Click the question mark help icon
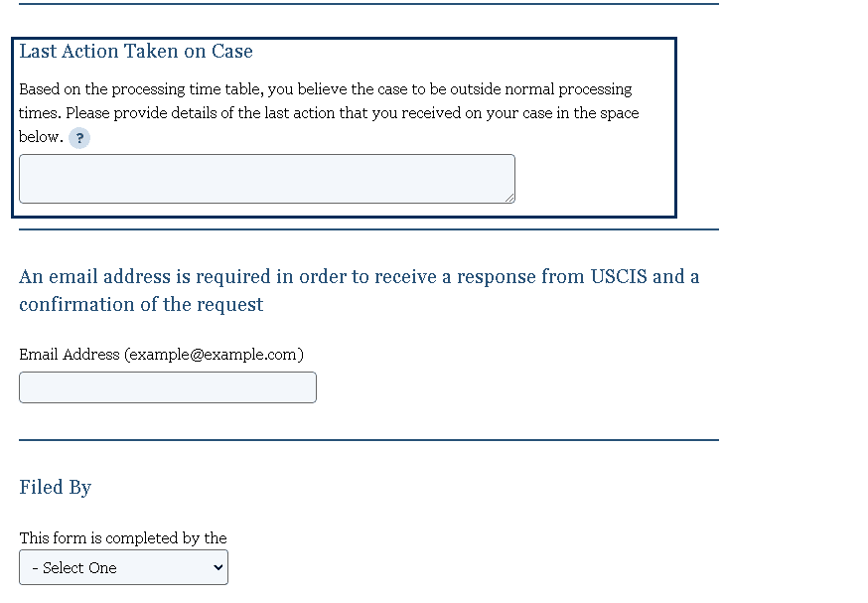Viewport: 868px width, 603px height. [x=79, y=138]
